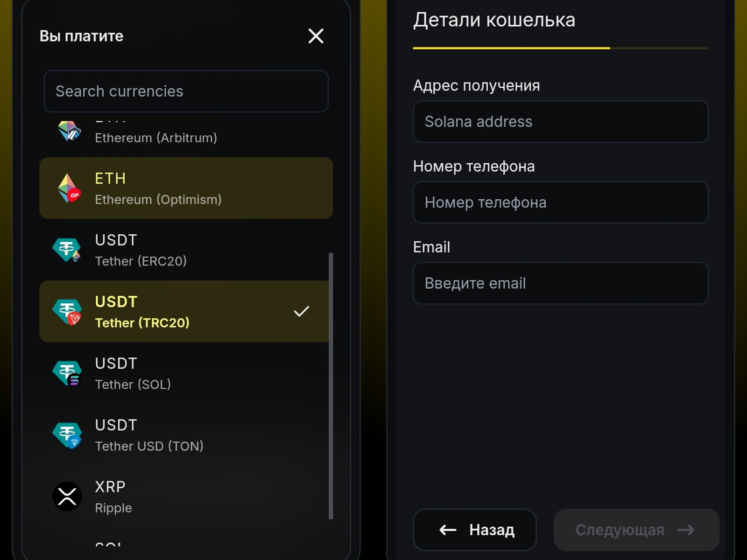747x560 pixels.
Task: Click the currency list scrollbar
Action: click(331, 385)
